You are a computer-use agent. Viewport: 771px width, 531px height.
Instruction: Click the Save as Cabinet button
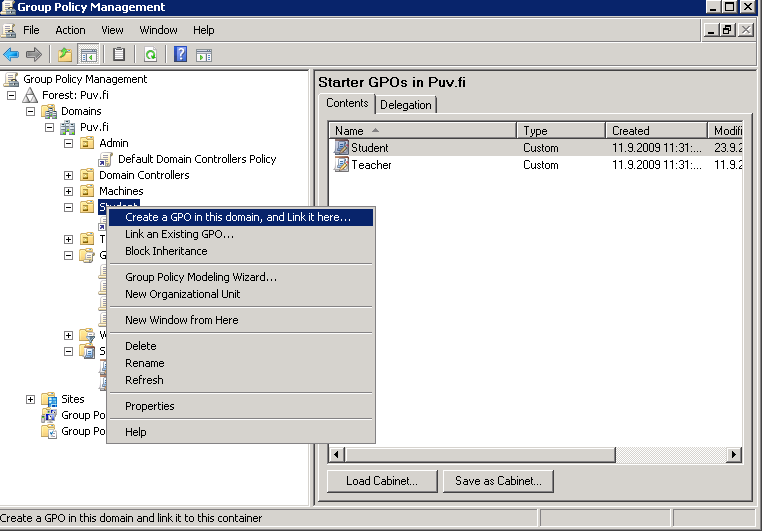click(x=498, y=481)
